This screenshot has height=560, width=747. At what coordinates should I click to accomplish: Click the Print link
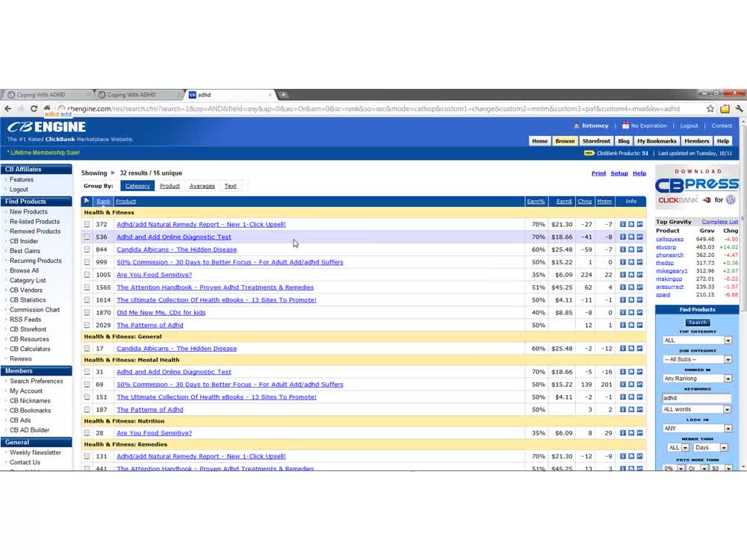coord(598,173)
